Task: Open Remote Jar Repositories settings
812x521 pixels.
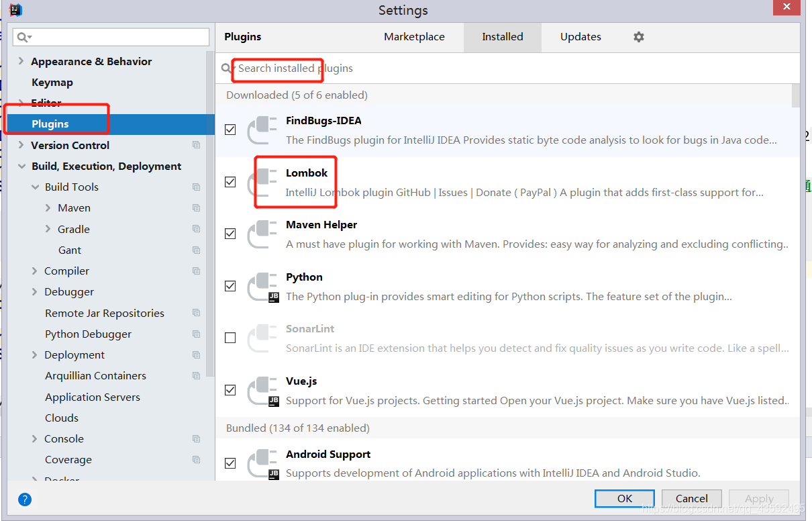Action: (x=105, y=313)
